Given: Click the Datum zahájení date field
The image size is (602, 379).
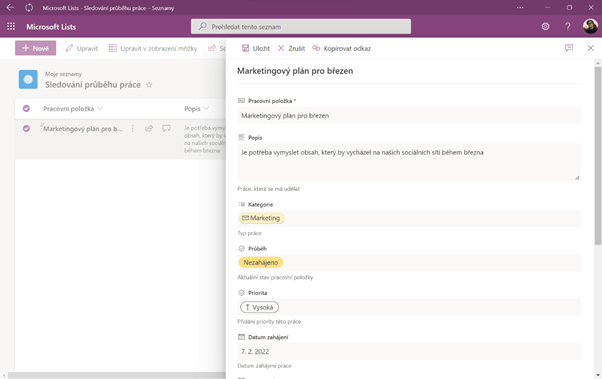Looking at the screenshot, I should point(409,351).
